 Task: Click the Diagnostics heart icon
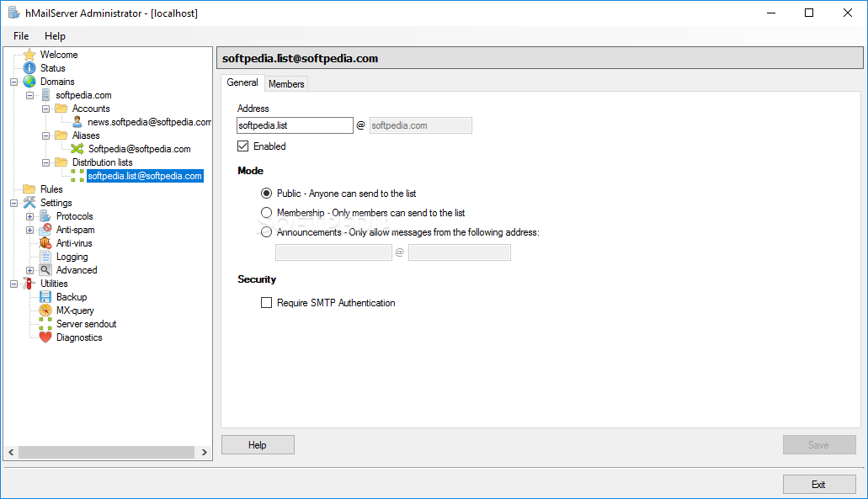[45, 337]
